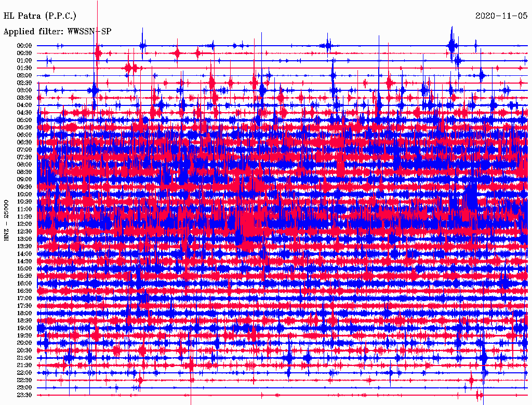Select the 08:00 time label
The image size is (532, 405).
pyautogui.click(x=24, y=165)
